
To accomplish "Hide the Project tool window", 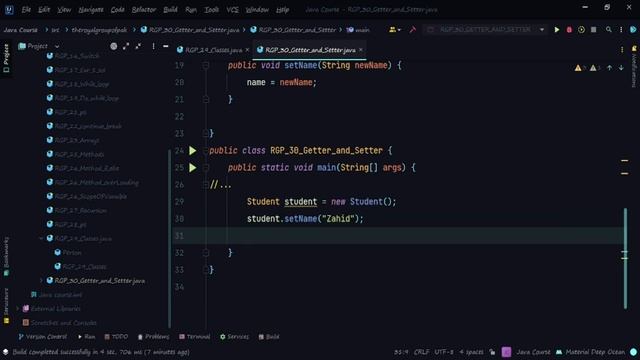I will 165,47.
